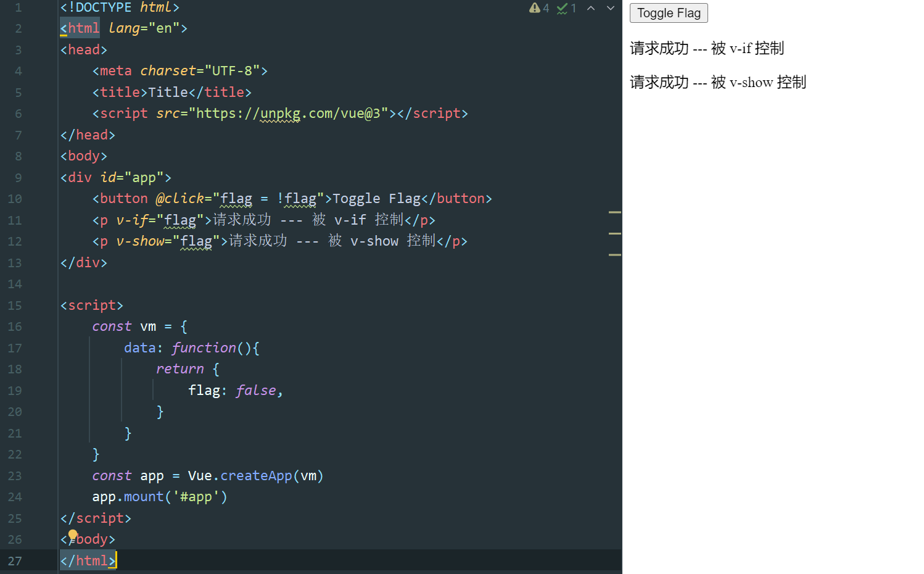Click the top warning stripe in error gutter
This screenshot has height=574, width=924.
[614, 212]
